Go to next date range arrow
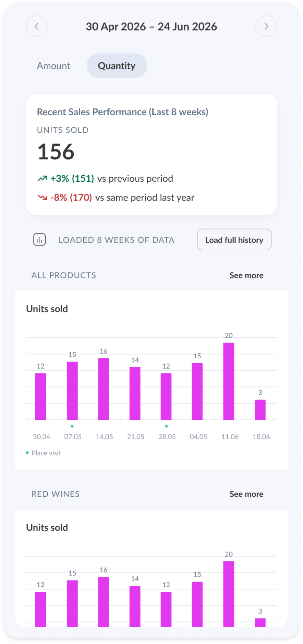303x644 pixels. [266, 26]
